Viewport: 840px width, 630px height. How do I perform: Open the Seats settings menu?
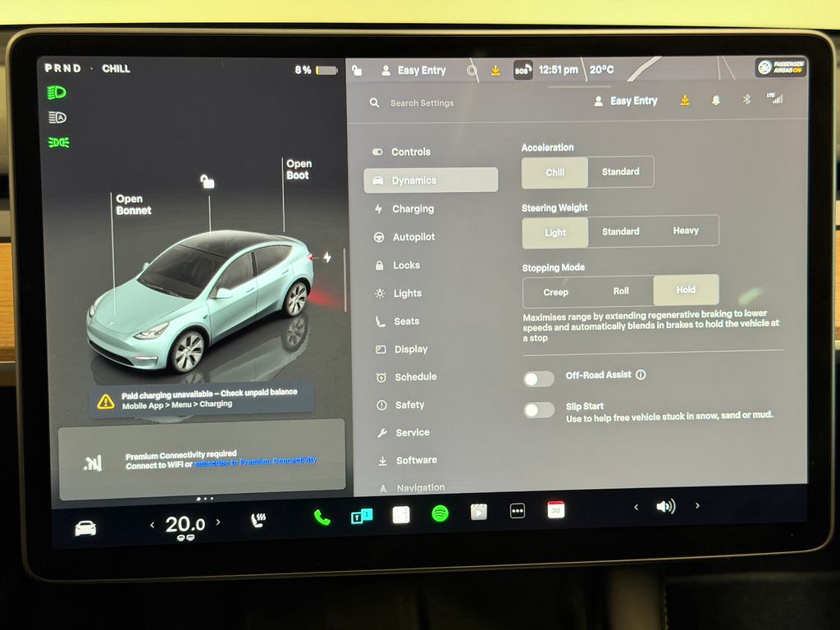pos(433,322)
